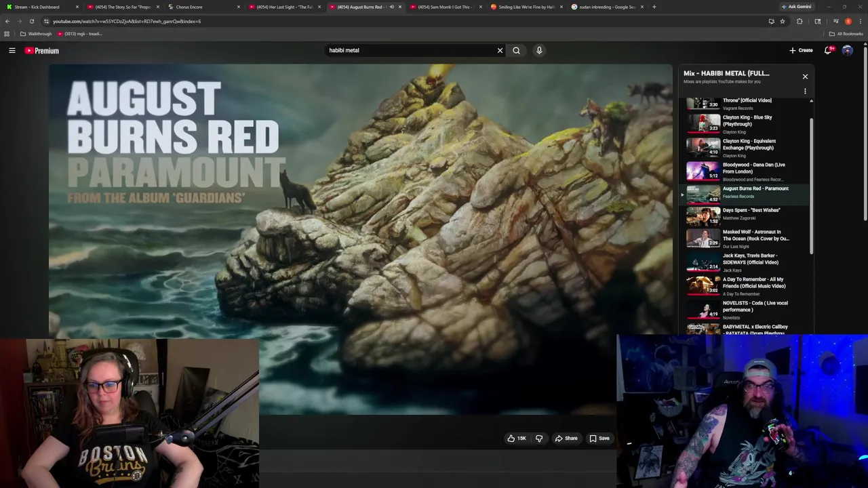
Task: Switch to 'Sam Momb: I Got This' tab
Action: click(x=446, y=7)
